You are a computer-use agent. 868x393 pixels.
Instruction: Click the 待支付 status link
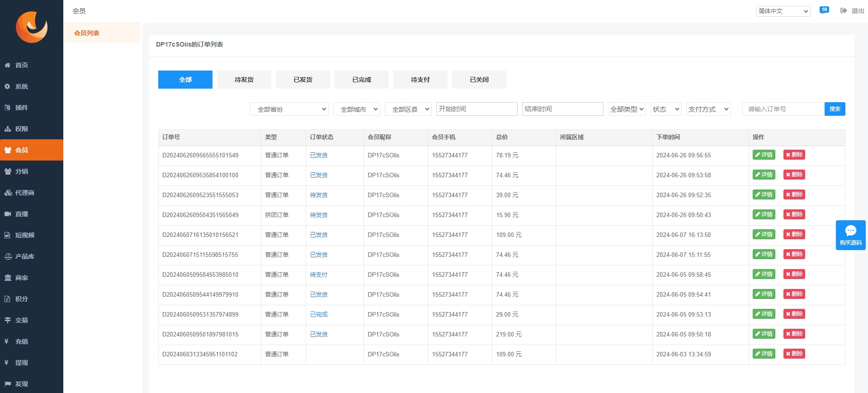[319, 275]
